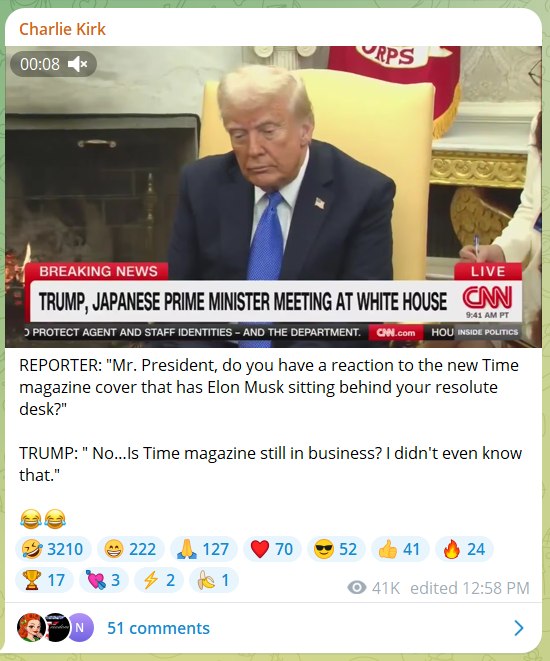
Task: Tap the red heart reaction with 70
Action: pyautogui.click(x=272, y=549)
